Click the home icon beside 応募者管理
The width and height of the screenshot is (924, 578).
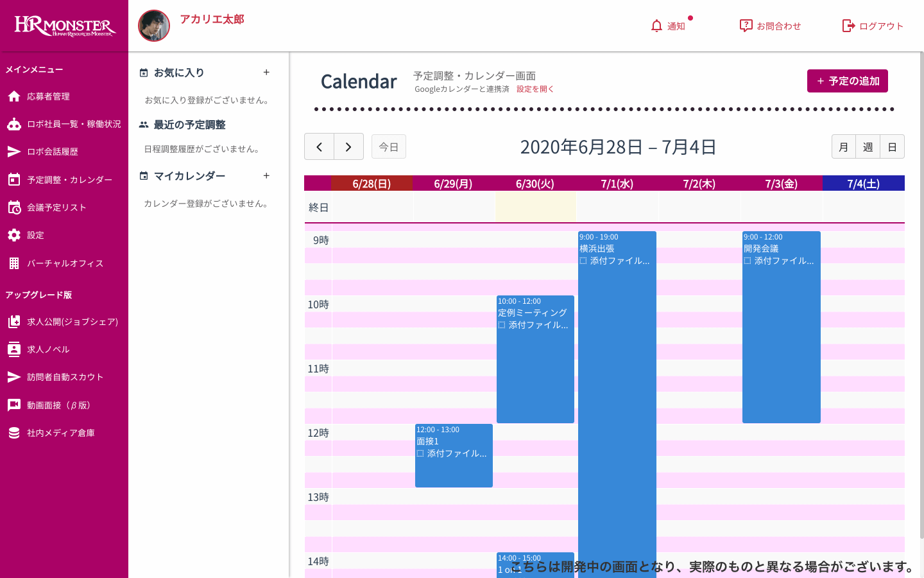14,96
